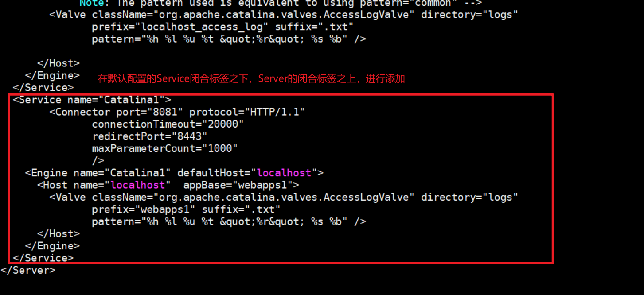This screenshot has height=295, width=644.
Task: Click the closing </Service> tag above red box
Action: click(43, 87)
